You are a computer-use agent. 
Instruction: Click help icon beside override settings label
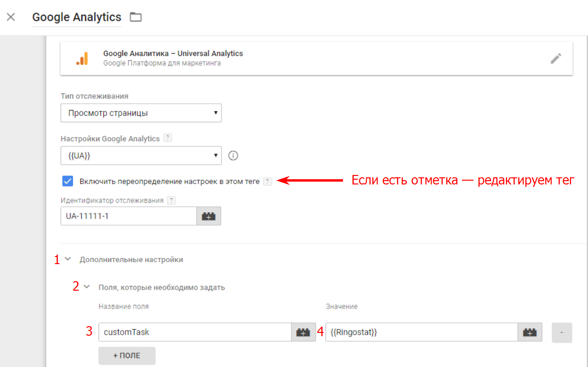[268, 182]
